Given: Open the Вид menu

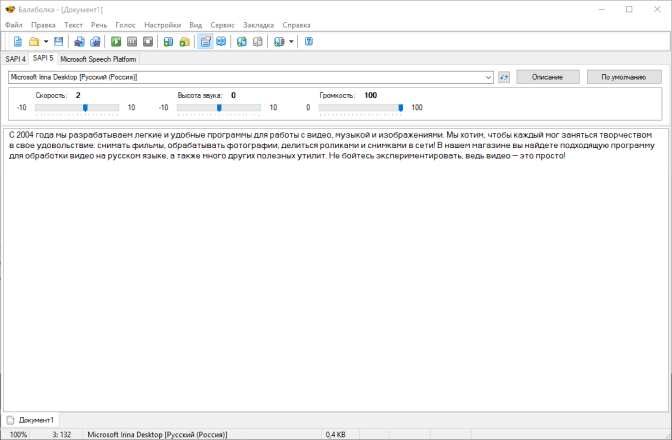Looking at the screenshot, I should tap(195, 25).
